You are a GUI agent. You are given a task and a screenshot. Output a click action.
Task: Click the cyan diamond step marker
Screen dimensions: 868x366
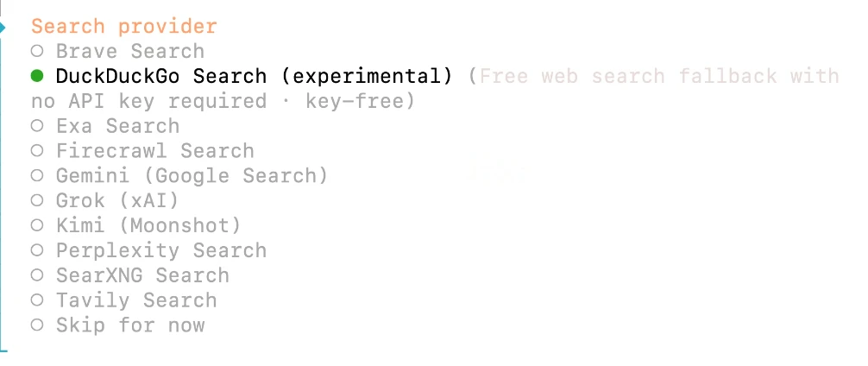coord(3,28)
